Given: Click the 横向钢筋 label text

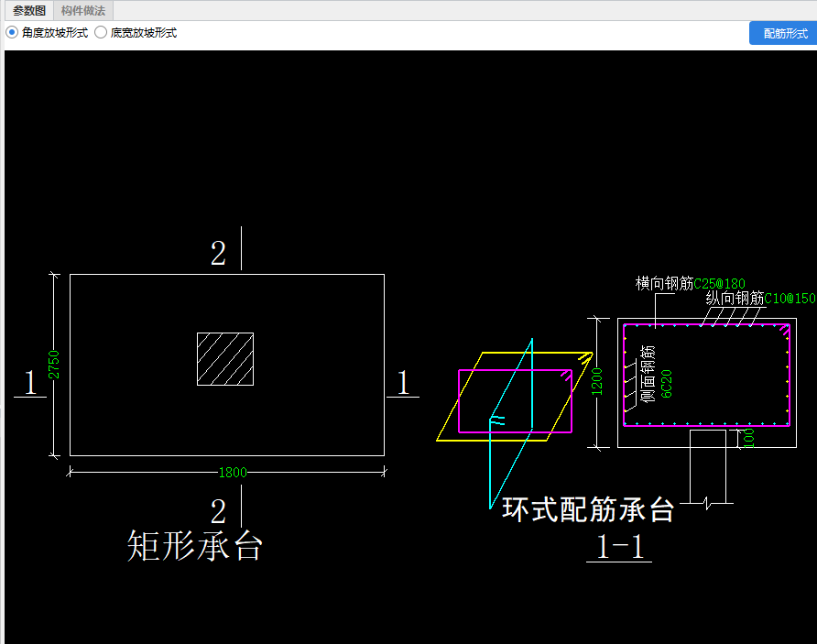Looking at the screenshot, I should 665,283.
